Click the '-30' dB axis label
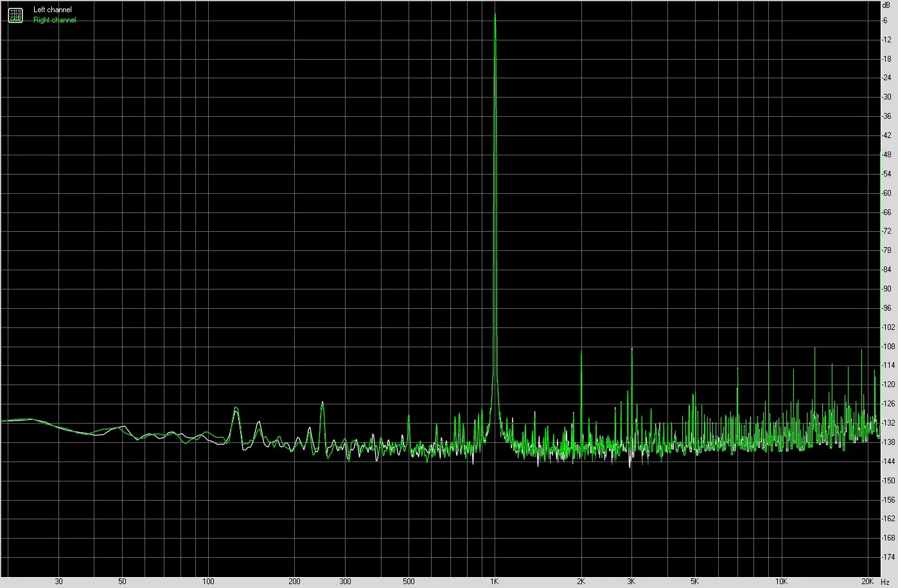 pos(887,97)
